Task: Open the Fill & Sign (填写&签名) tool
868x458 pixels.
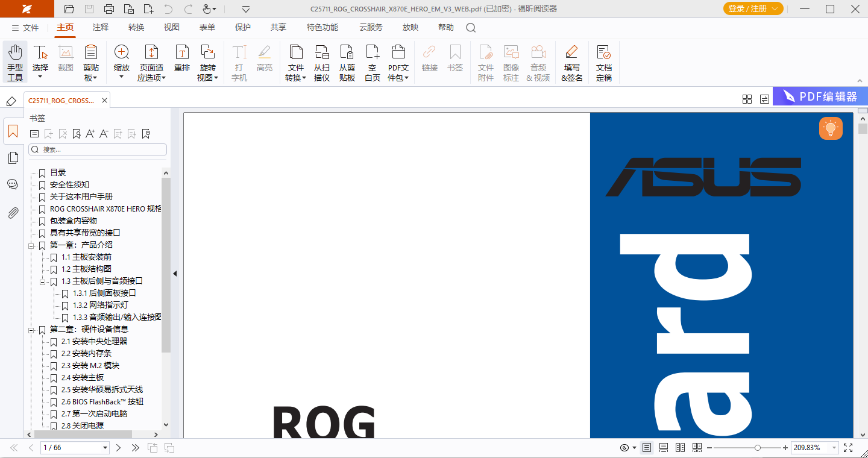Action: pyautogui.click(x=571, y=62)
